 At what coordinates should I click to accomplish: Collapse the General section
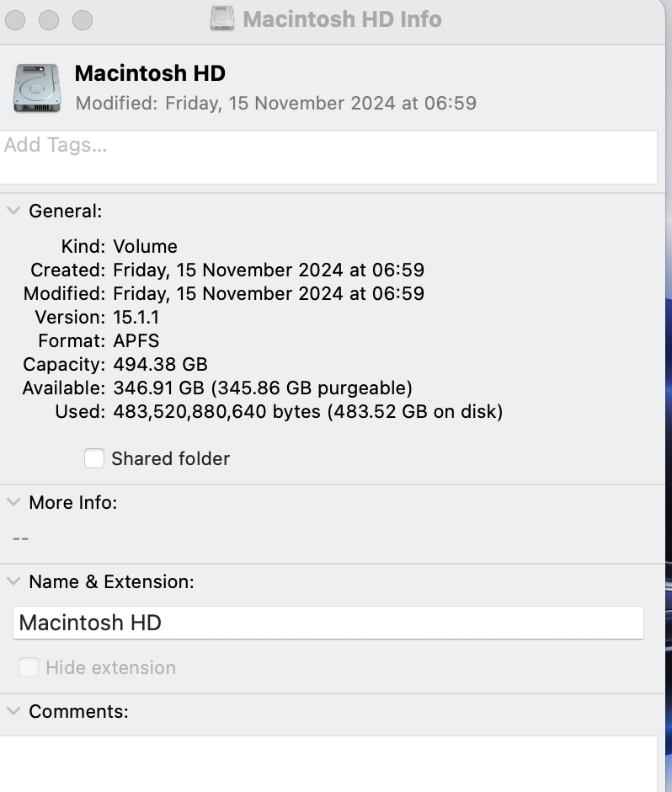click(x=13, y=211)
